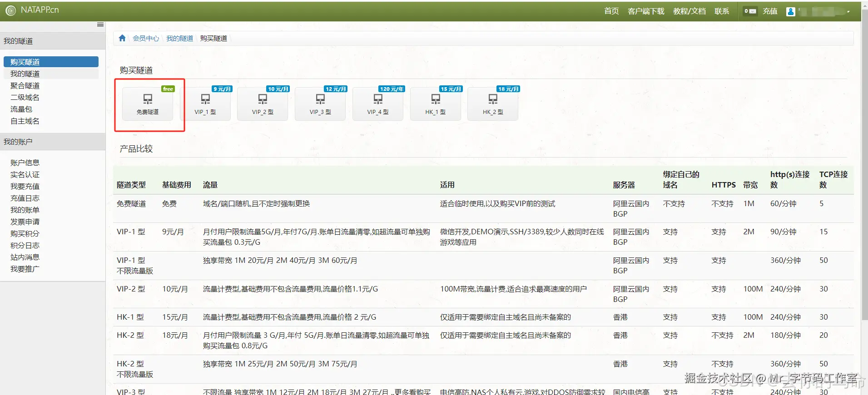Screen dimensions: 868x395
Task: Open 首页 in the top navigation
Action: click(611, 11)
